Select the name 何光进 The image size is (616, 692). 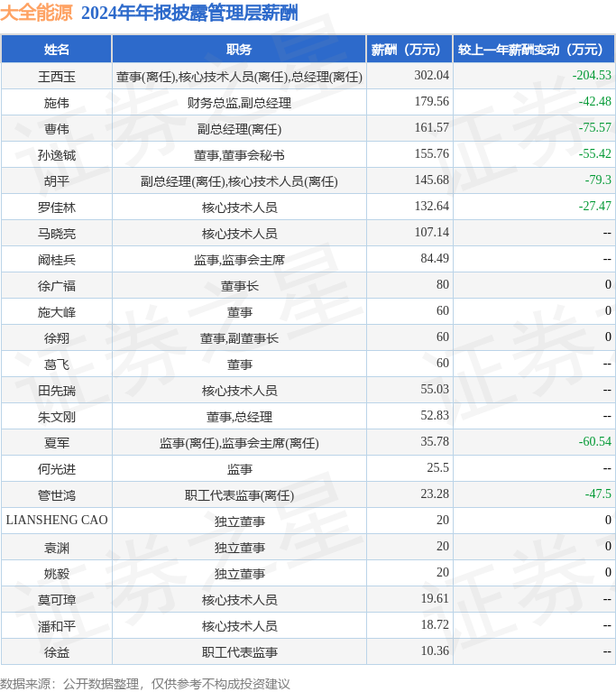point(57,468)
